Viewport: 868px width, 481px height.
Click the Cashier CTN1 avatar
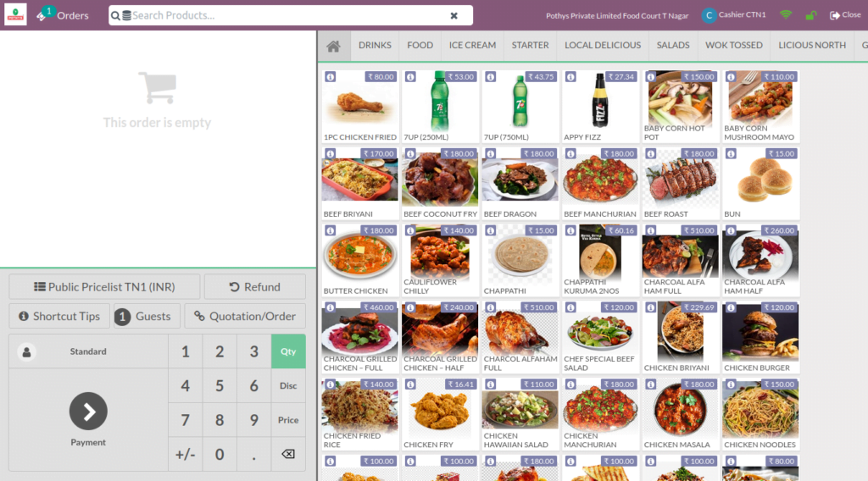[709, 15]
